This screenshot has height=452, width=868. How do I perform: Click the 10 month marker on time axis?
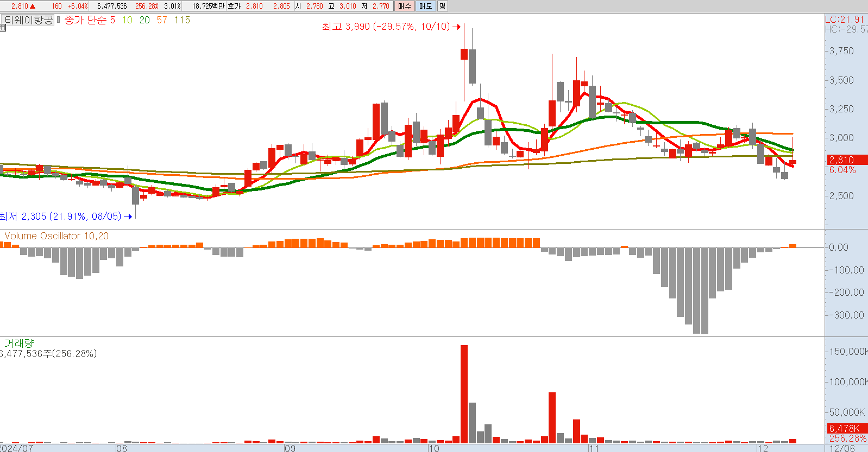tap(433, 448)
